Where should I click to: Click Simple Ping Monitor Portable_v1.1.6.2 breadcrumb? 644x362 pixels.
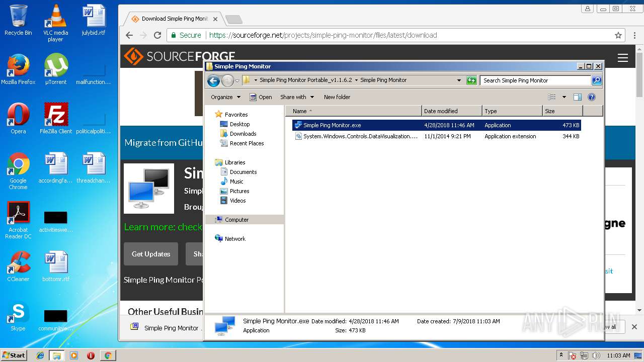pos(306,80)
